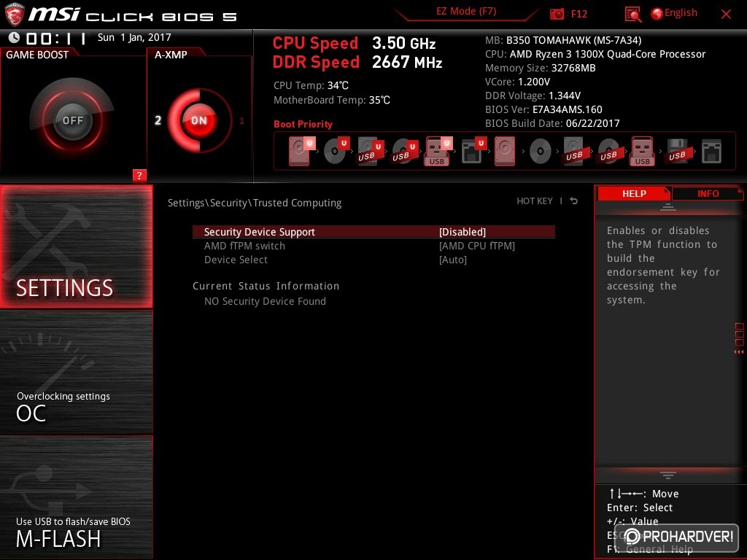Image resolution: width=747 pixels, height=560 pixels.
Task: Open OC overclocking settings section
Action: (76, 373)
